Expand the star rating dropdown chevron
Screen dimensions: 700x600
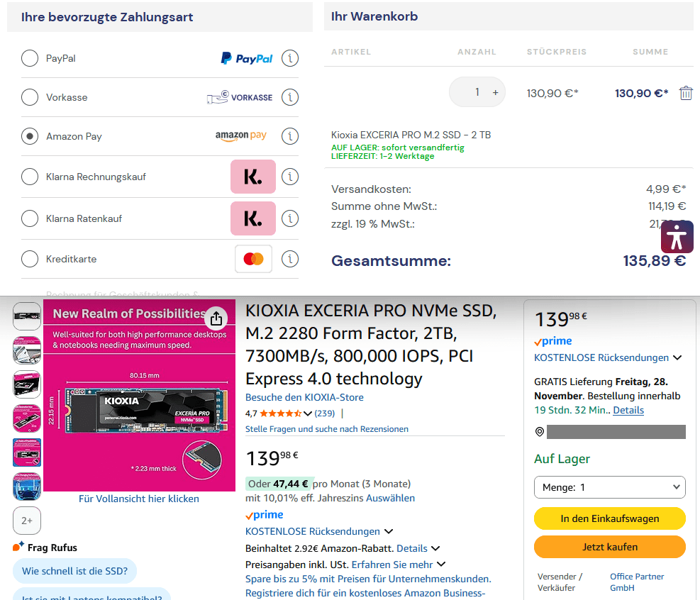tap(308, 413)
